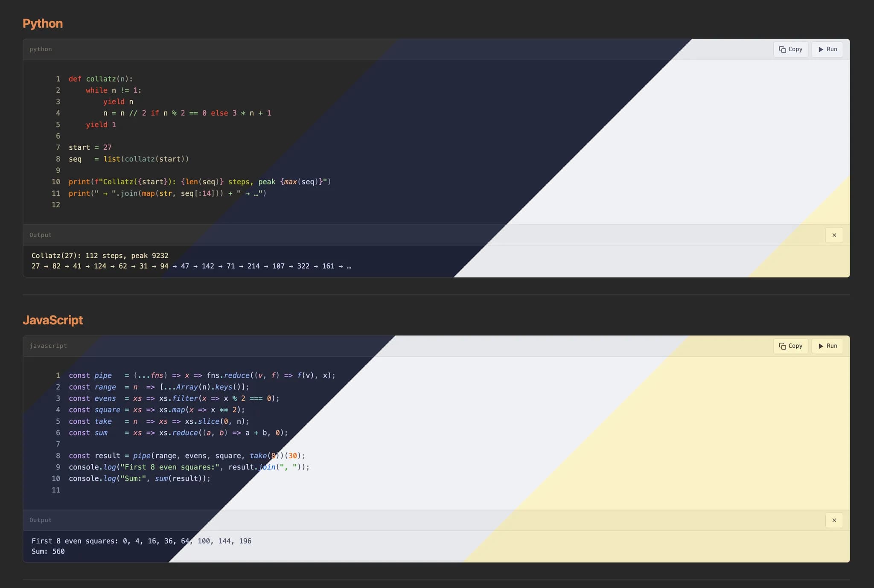Click the 'yield 1' line

point(101,125)
